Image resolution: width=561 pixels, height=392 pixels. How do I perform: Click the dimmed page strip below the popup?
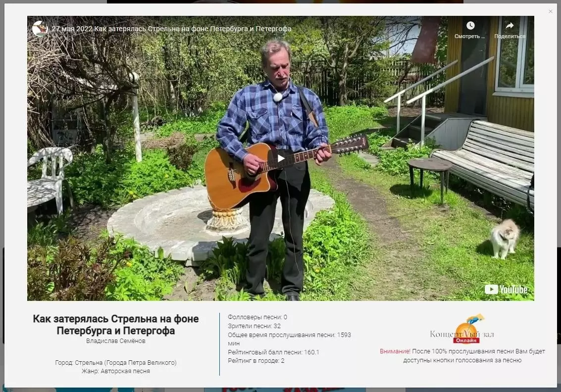280,390
